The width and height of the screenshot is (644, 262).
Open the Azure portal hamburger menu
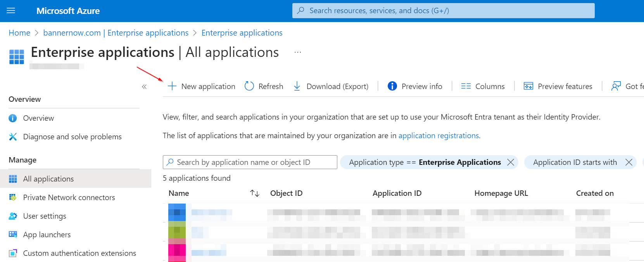click(11, 10)
